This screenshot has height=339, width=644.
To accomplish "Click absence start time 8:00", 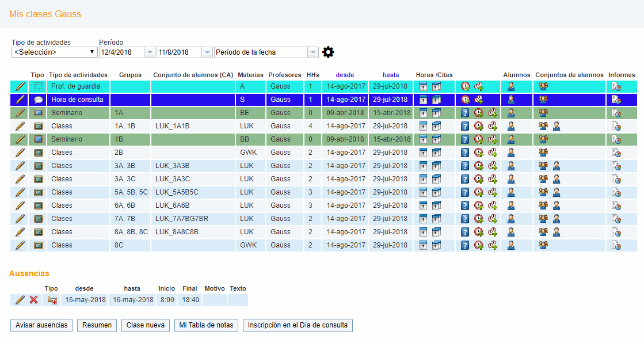I will click(167, 300).
